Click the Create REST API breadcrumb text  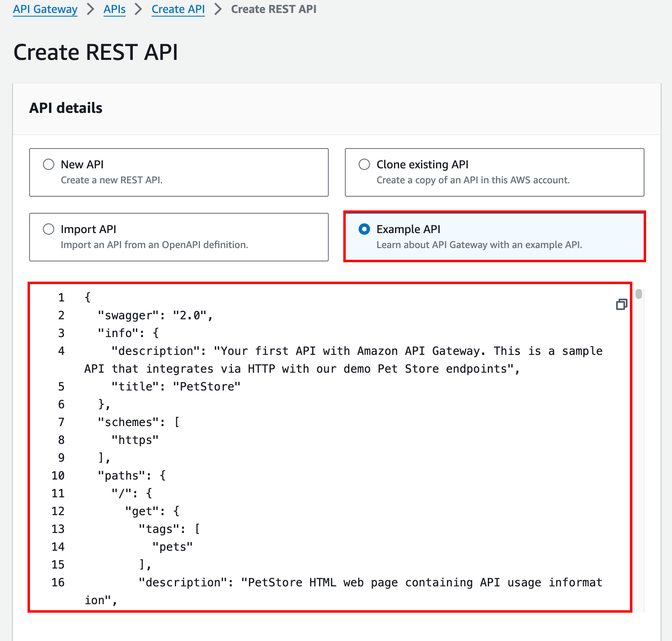pos(274,9)
